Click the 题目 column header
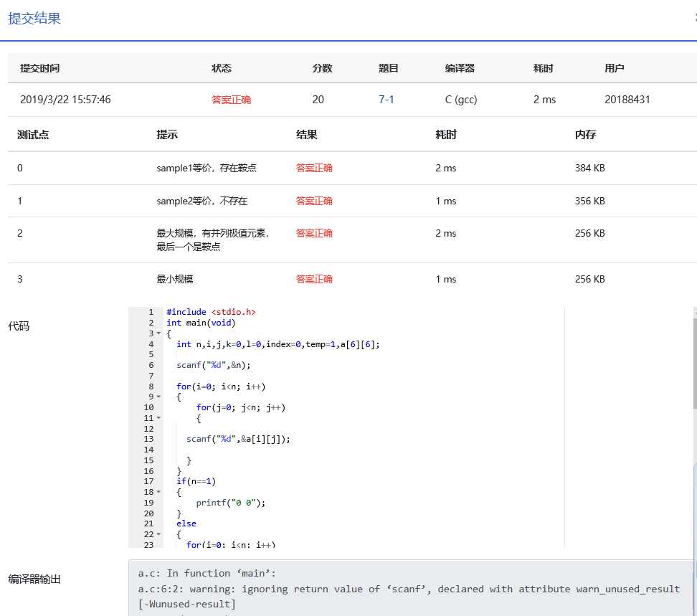 click(x=388, y=68)
